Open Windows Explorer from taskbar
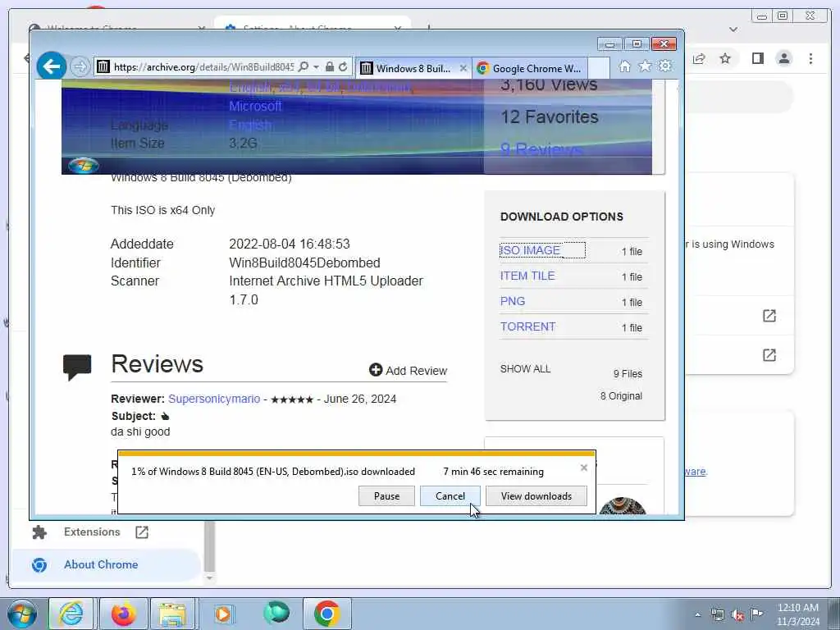 click(172, 614)
